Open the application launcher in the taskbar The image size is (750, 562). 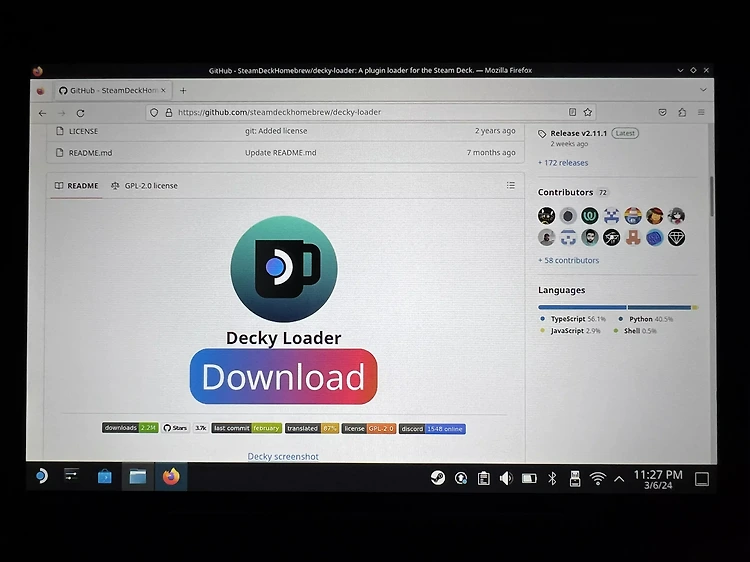tap(42, 476)
